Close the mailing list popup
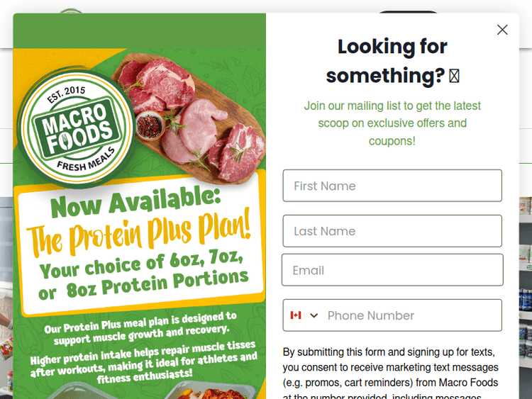Screen dimensions: 532x399 [x=502, y=30]
